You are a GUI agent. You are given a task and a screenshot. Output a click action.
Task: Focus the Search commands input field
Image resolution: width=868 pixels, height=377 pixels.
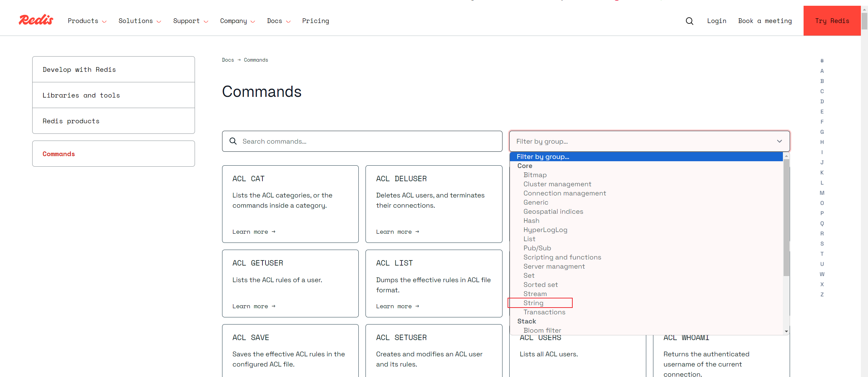(362, 141)
